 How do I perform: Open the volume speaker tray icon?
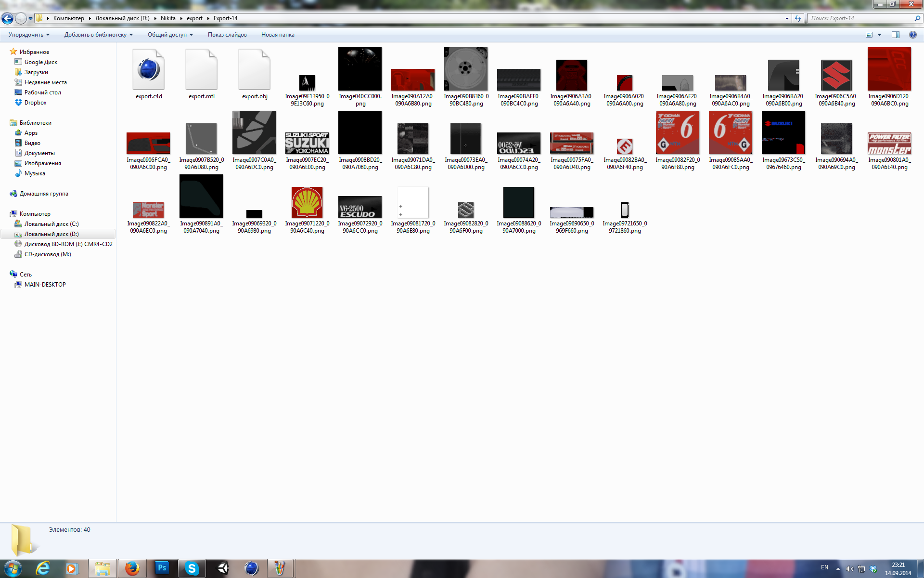tap(849, 569)
